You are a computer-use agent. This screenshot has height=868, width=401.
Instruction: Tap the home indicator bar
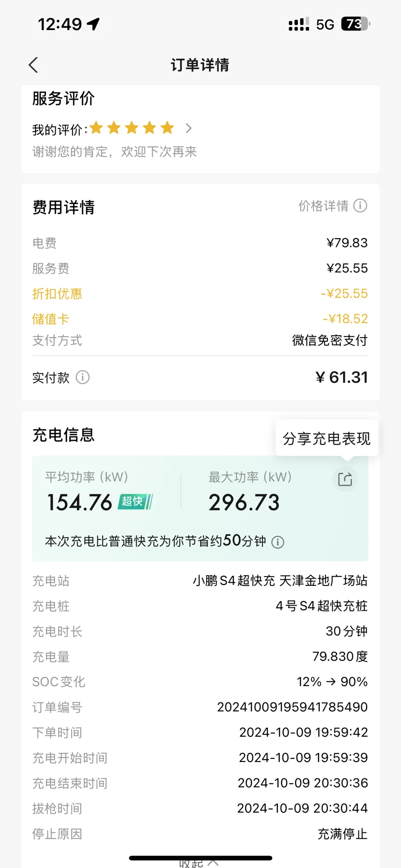[200, 858]
